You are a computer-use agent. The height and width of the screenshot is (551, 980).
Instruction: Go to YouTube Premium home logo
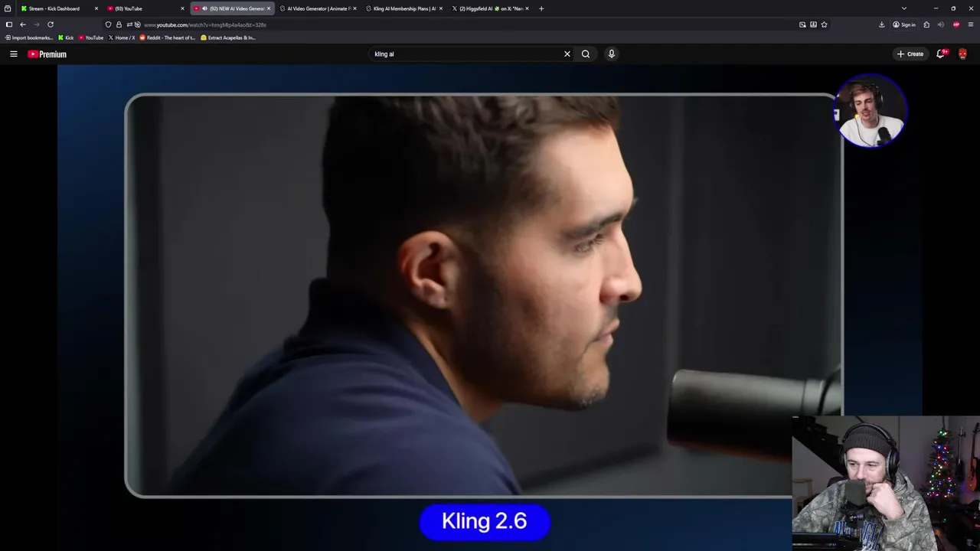tap(47, 54)
